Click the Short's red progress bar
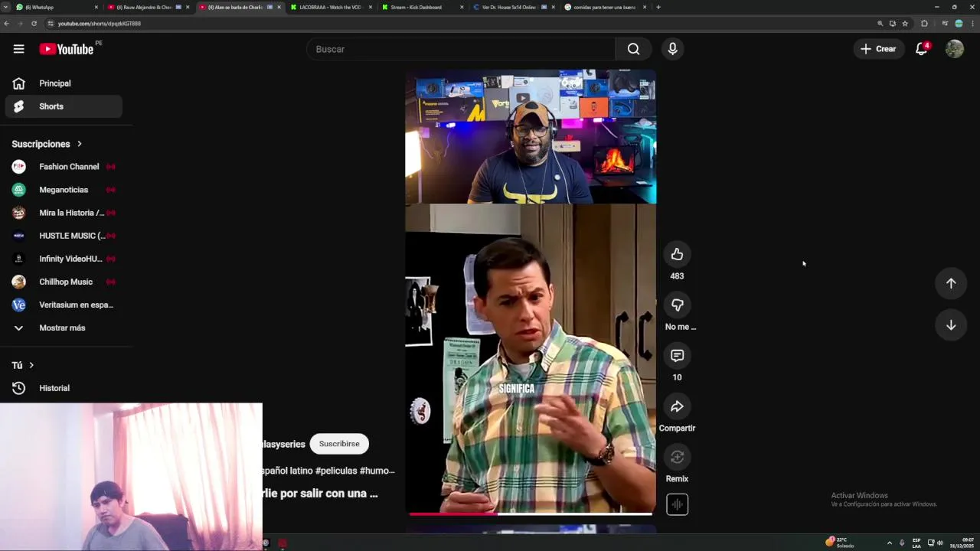The image size is (980, 551). [454, 514]
